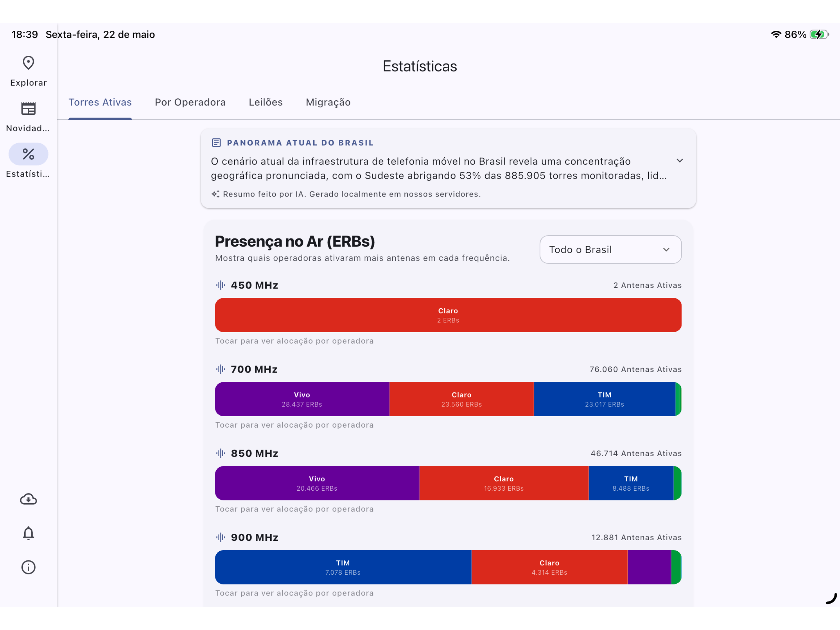Image resolution: width=840 pixels, height=630 pixels.
Task: Tap the green segment in 900 MHz bar
Action: tap(676, 567)
